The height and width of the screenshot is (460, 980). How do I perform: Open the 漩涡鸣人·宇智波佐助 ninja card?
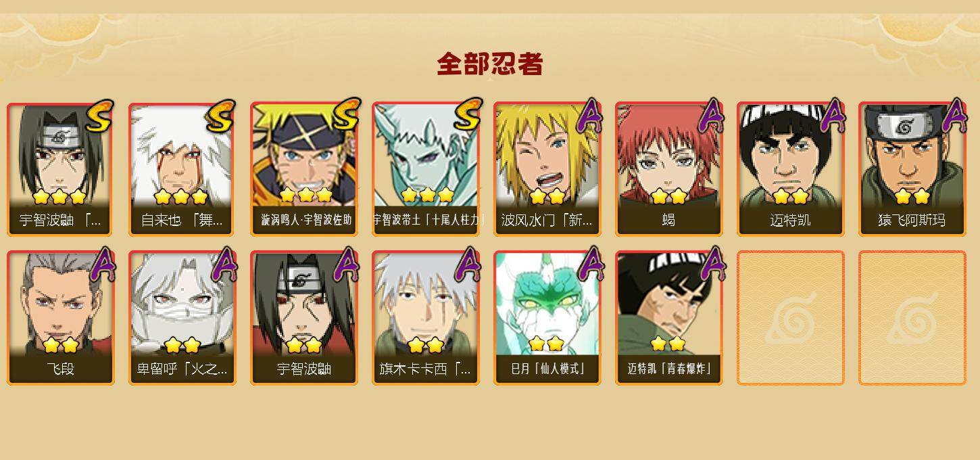(x=303, y=169)
